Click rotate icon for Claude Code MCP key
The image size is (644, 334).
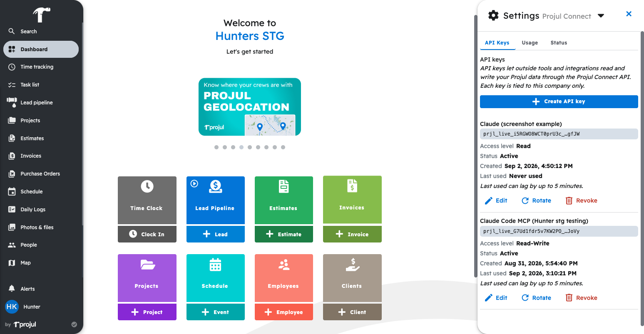click(x=525, y=298)
